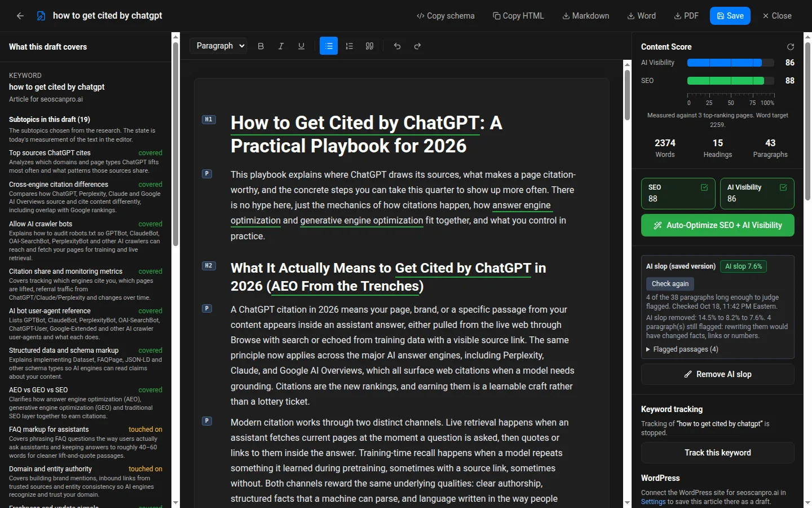
Task: Click the P marker beside 'Modern citation works' paragraph
Action: 207,421
